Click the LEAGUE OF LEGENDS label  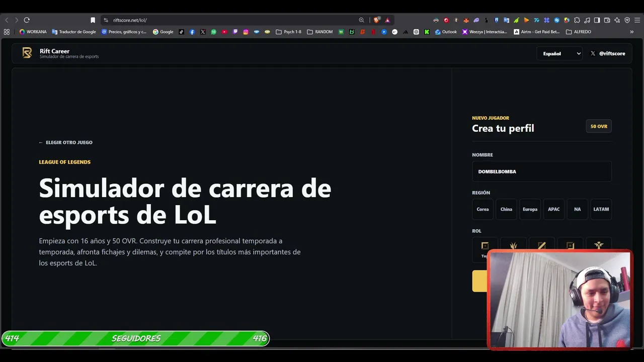click(65, 162)
